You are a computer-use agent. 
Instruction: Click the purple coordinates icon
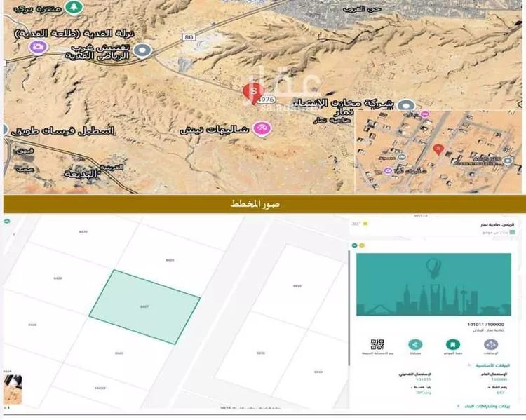coord(491,344)
